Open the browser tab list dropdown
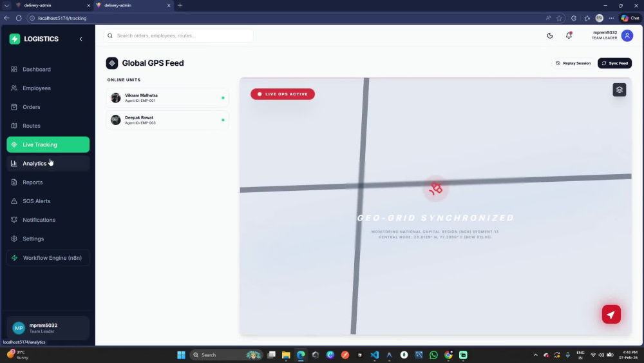 (x=6, y=5)
